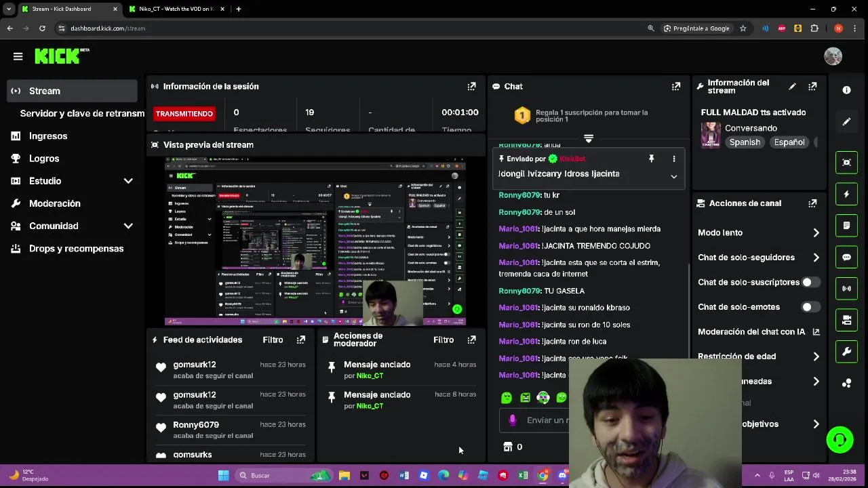This screenshot has width=868, height=488.
Task: Collapse the gift subscription banner arrow
Action: 589,138
